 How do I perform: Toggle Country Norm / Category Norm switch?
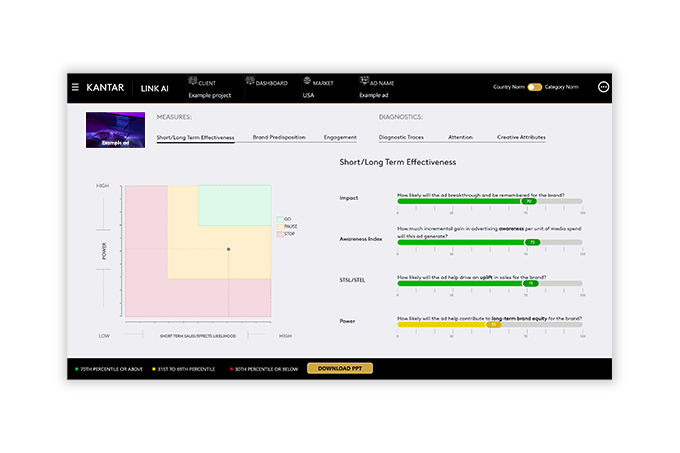click(535, 87)
